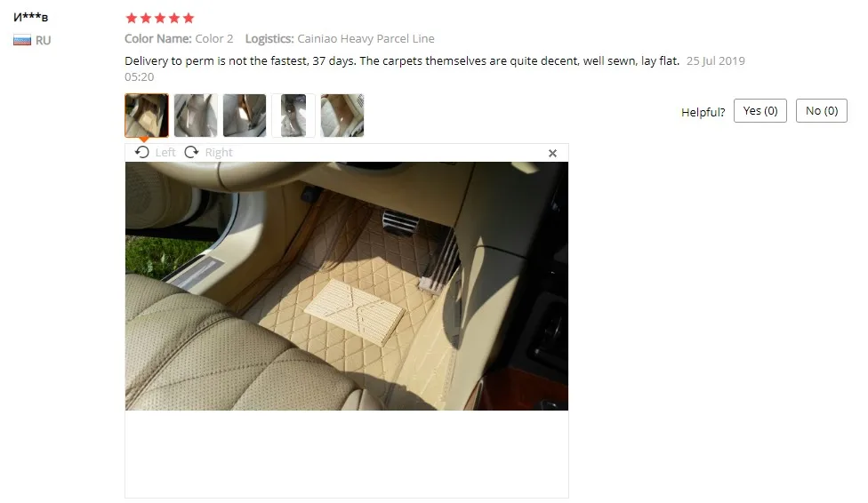
Task: Open the second review photo thumbnail
Action: coord(196,116)
